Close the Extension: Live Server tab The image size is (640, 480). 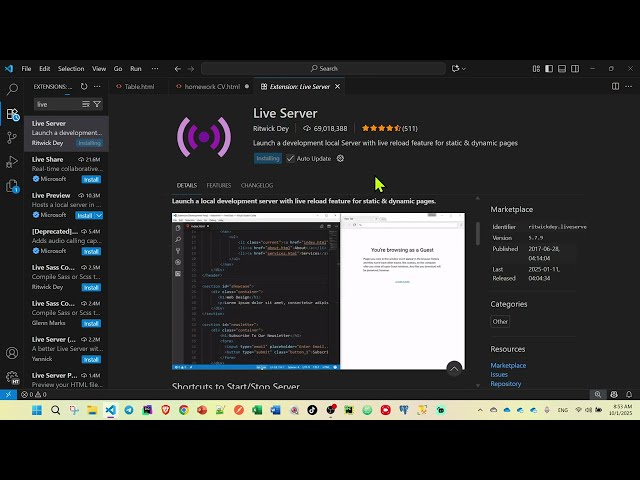pyautogui.click(x=338, y=87)
